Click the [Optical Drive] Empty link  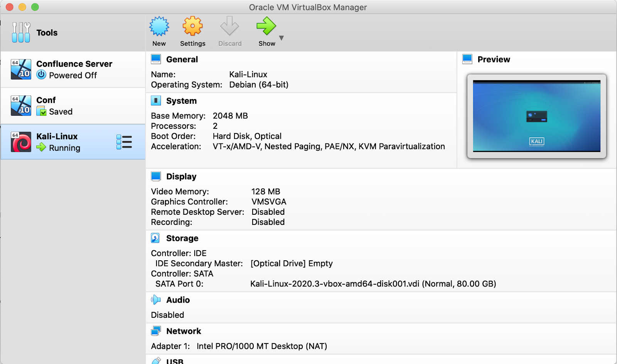click(292, 263)
